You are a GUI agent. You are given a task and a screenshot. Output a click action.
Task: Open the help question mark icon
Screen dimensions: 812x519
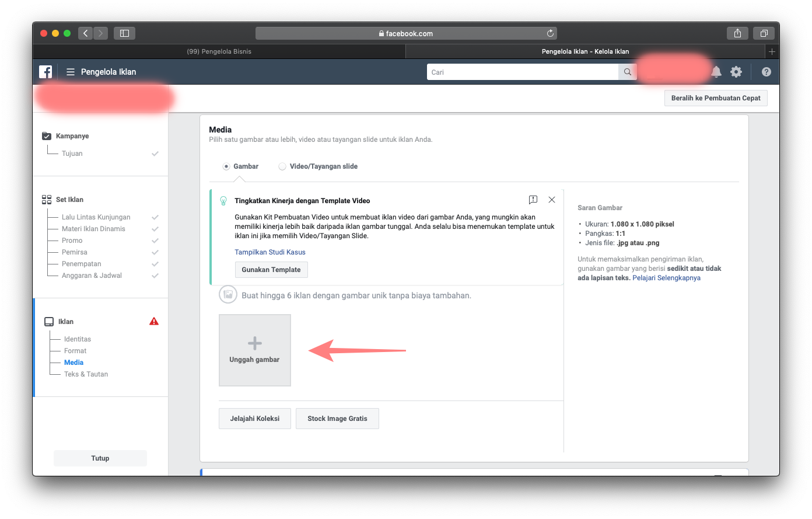(x=766, y=72)
